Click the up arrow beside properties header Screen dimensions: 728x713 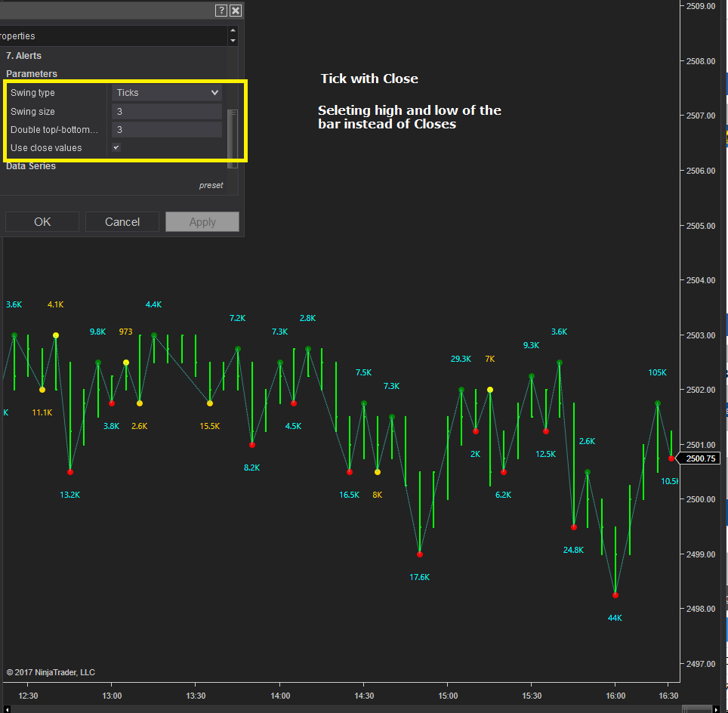pos(233,31)
